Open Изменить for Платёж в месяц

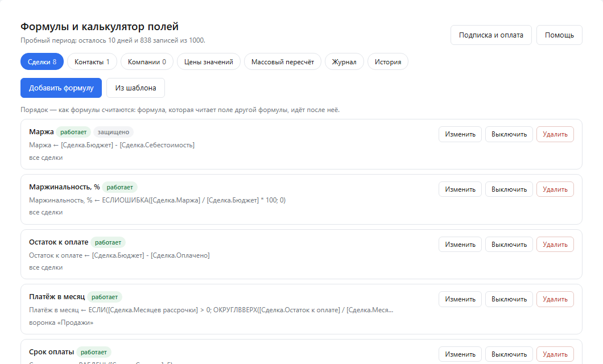pos(460,299)
